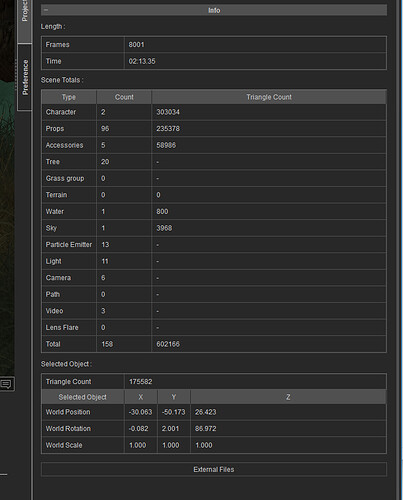Click the External Files button

tap(214, 469)
